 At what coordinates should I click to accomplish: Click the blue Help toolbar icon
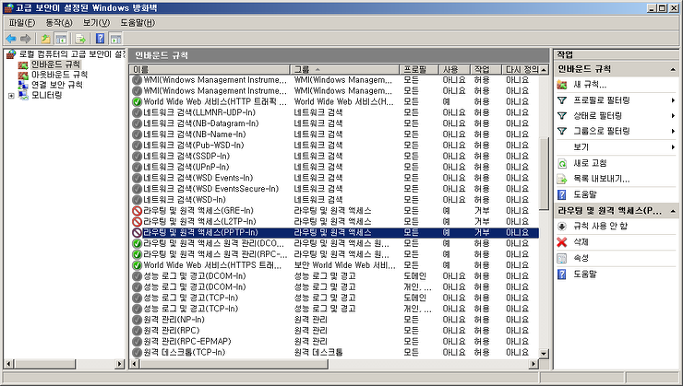click(x=100, y=39)
